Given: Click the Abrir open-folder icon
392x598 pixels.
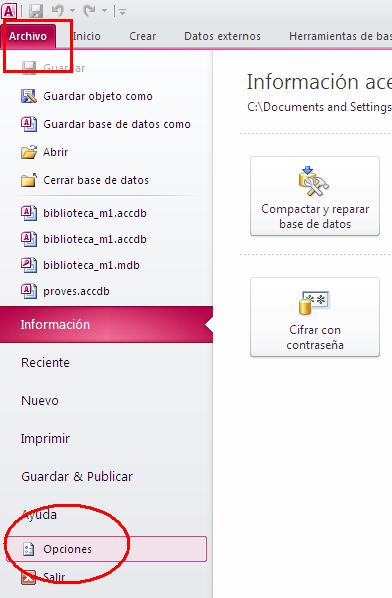Looking at the screenshot, I should coord(29,152).
